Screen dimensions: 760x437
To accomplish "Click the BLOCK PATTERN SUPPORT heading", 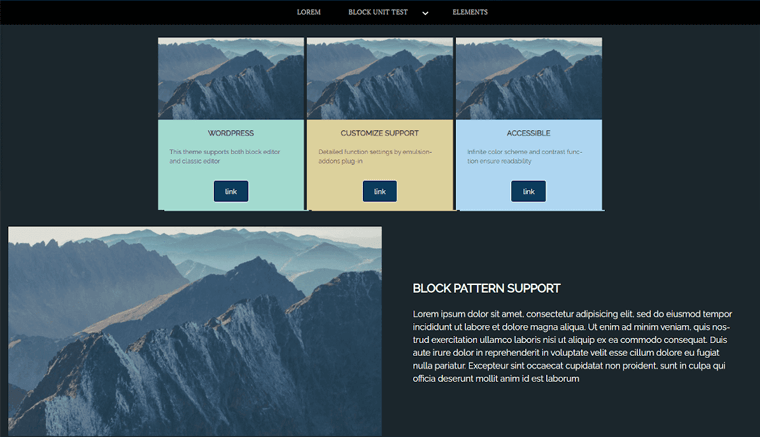I will (x=486, y=288).
